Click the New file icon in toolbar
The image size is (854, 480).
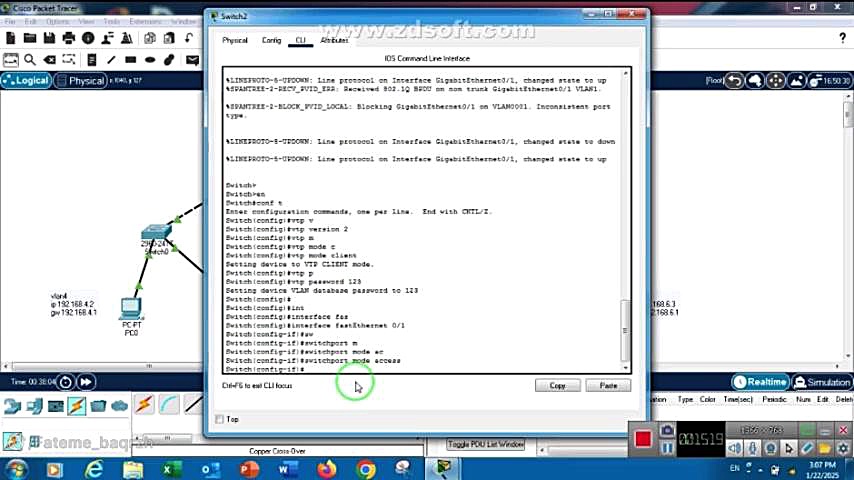pyautogui.click(x=10, y=38)
